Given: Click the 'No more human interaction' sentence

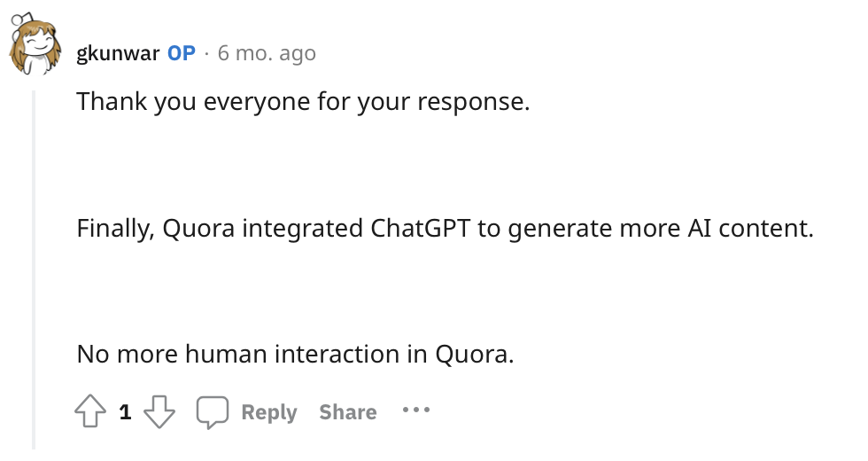Looking at the screenshot, I should click(x=296, y=354).
